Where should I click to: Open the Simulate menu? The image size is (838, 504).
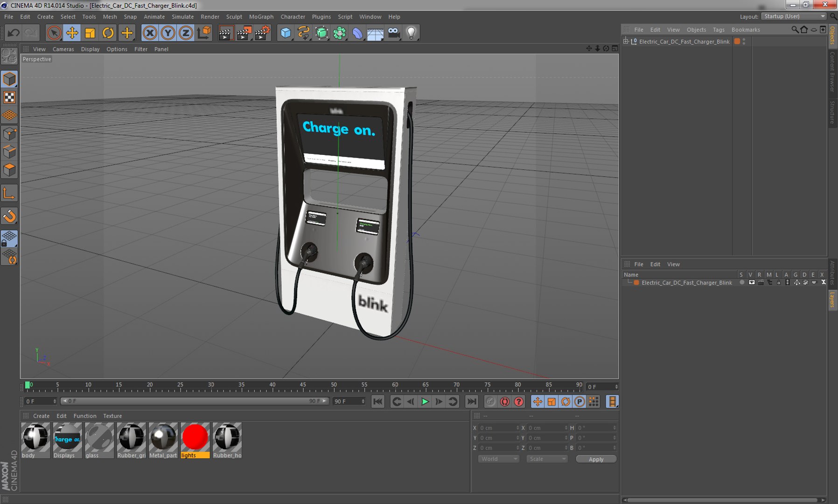click(182, 17)
